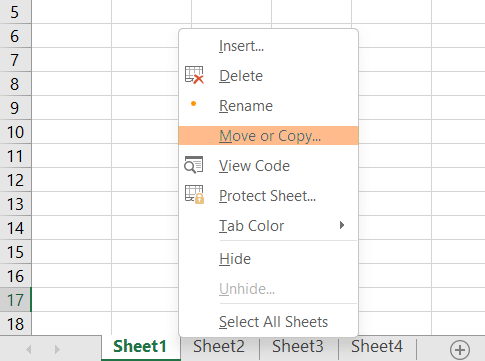Choose Protect Sheet... option
The image size is (485, 361).
(268, 196)
